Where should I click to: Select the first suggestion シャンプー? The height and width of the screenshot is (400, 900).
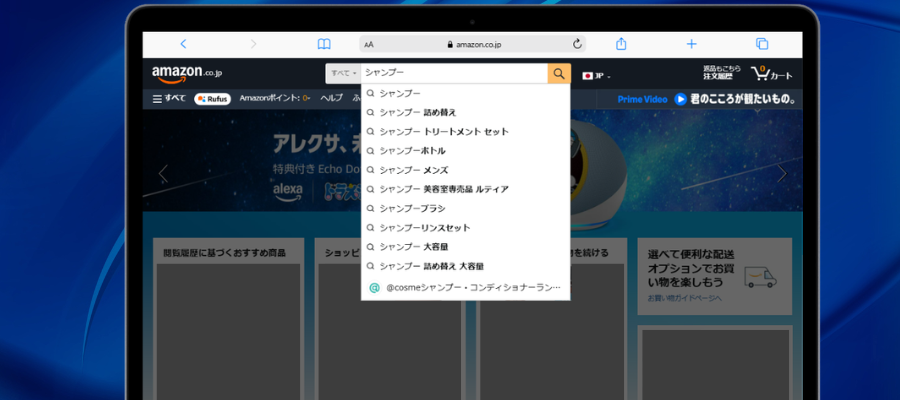click(465, 93)
